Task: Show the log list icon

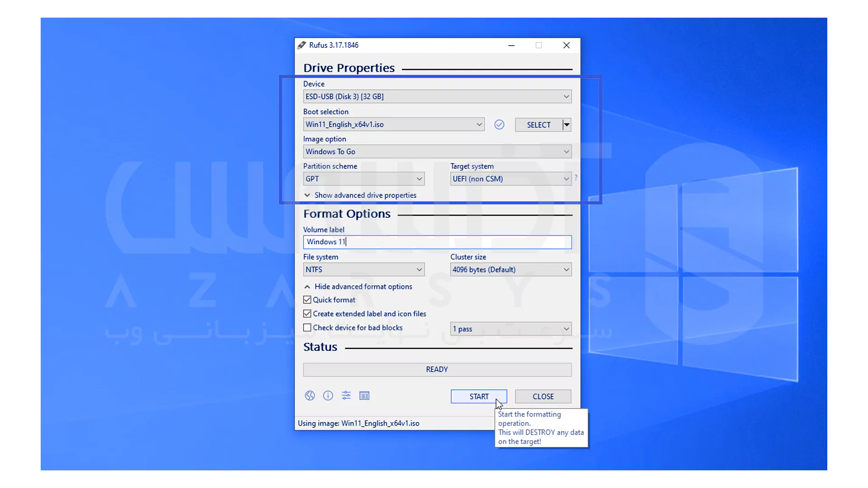Action: (x=364, y=396)
